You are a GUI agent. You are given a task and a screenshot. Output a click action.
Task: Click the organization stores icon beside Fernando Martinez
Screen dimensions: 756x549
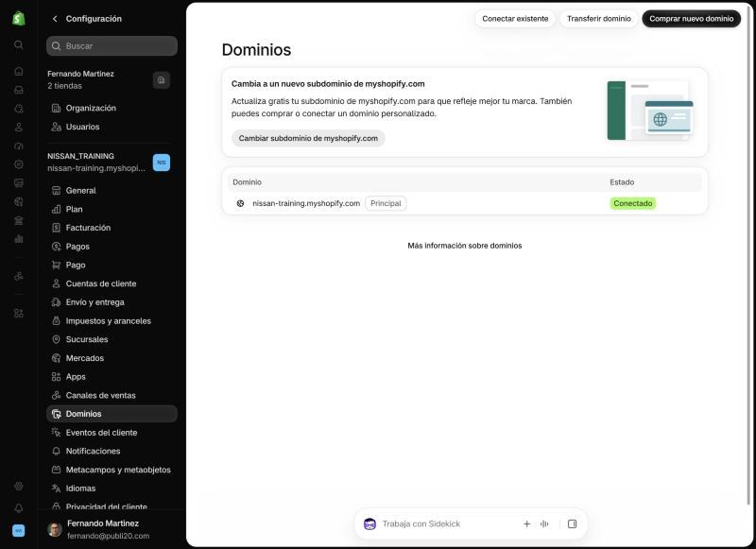click(x=161, y=80)
